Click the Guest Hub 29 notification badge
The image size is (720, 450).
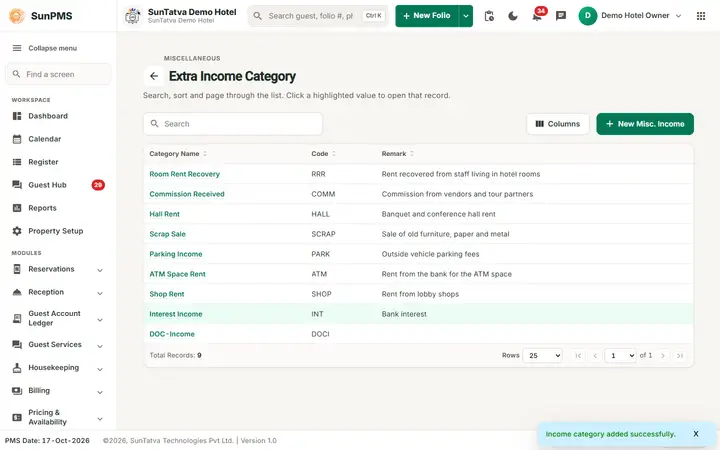point(98,185)
